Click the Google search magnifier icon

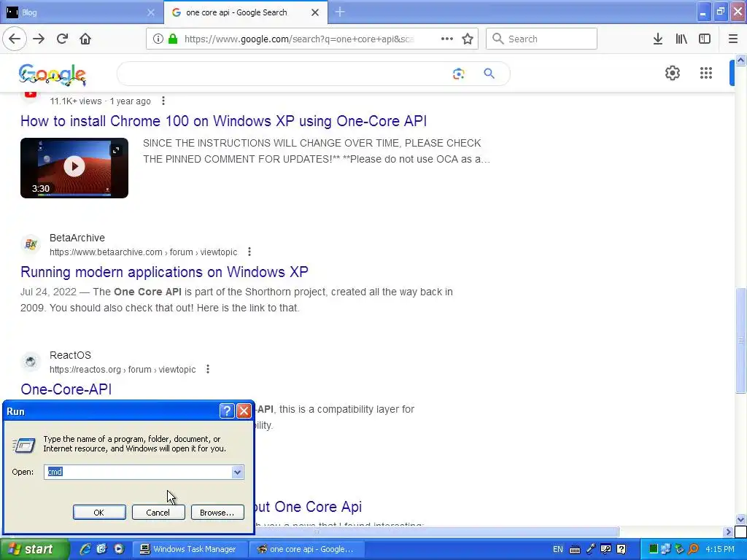(x=489, y=74)
